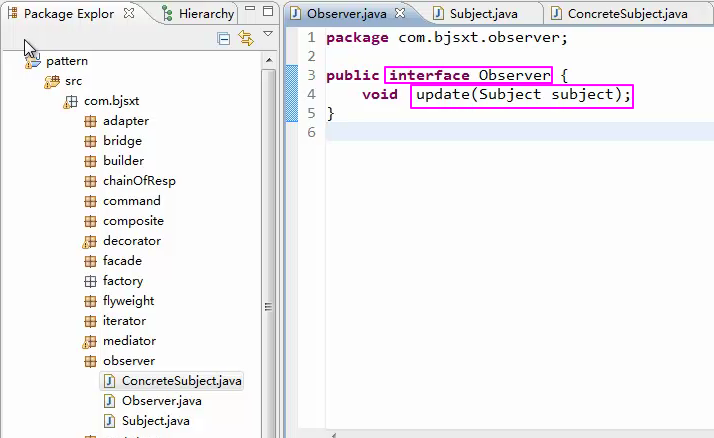Image resolution: width=714 pixels, height=438 pixels.
Task: Click the pattern project icon
Action: [x=33, y=61]
